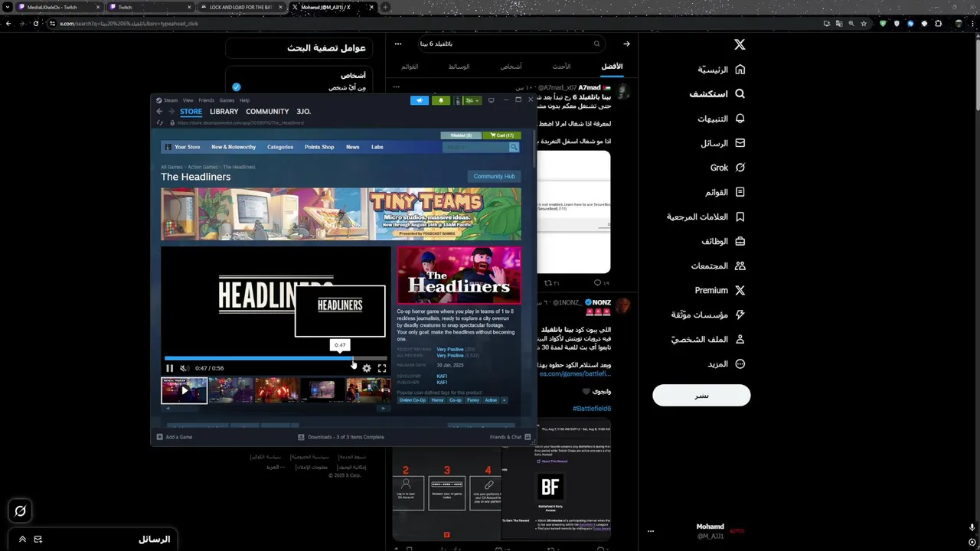Click the X logo at sidebar top
980x551 pixels.
click(740, 44)
